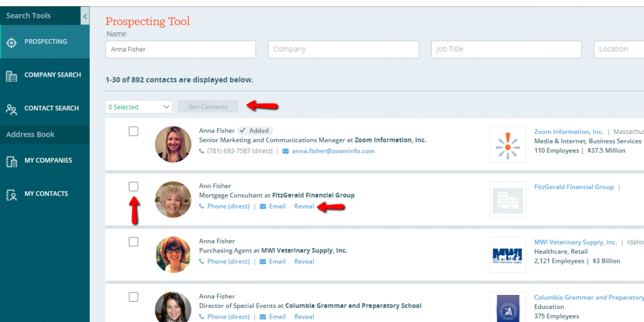The image size is (644, 322).
Task: Click Reveal link for Ann Fisher
Action: (x=304, y=206)
